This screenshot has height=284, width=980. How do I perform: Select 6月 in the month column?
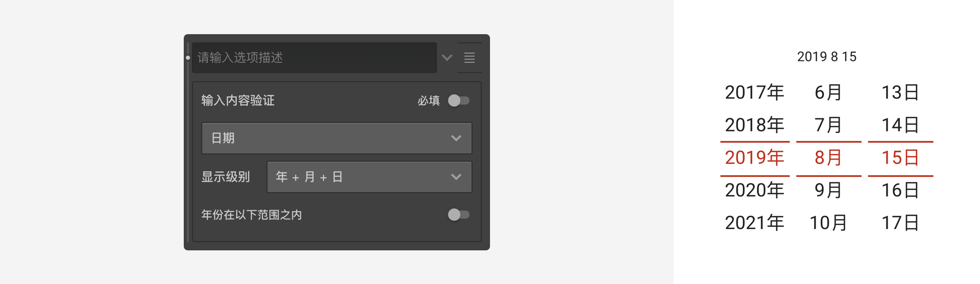pos(828,92)
